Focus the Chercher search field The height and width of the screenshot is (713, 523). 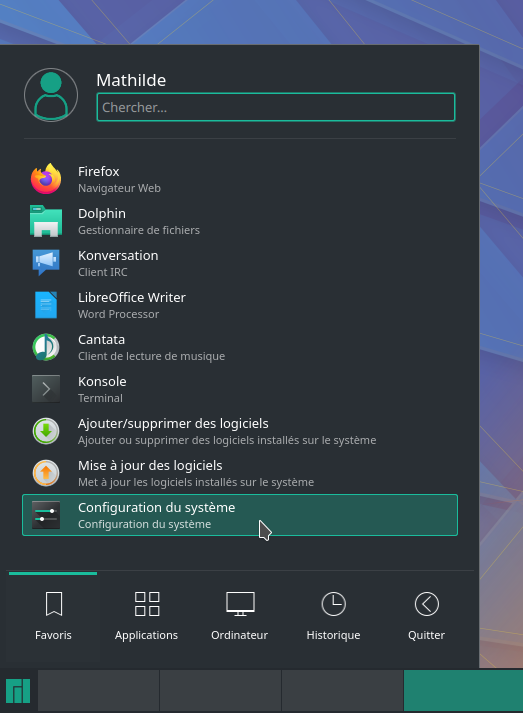click(276, 107)
